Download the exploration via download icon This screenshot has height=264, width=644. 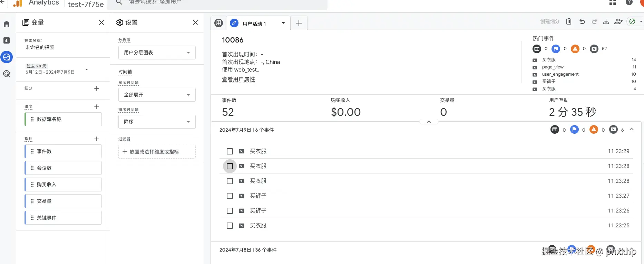click(606, 21)
